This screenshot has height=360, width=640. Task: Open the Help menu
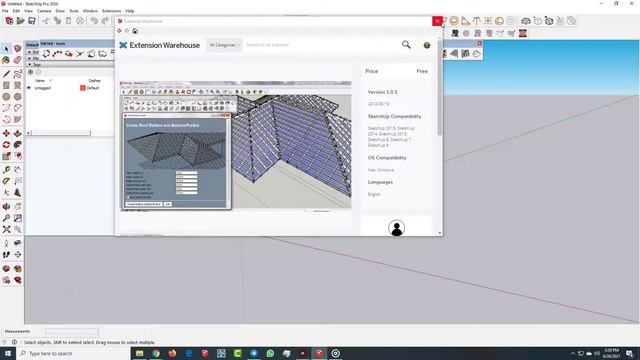[x=130, y=11]
